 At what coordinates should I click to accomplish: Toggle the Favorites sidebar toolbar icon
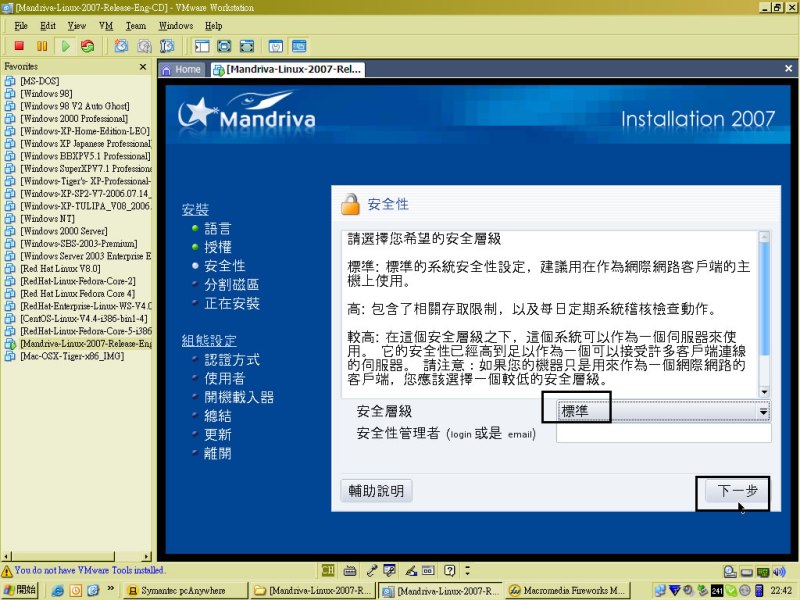point(202,46)
